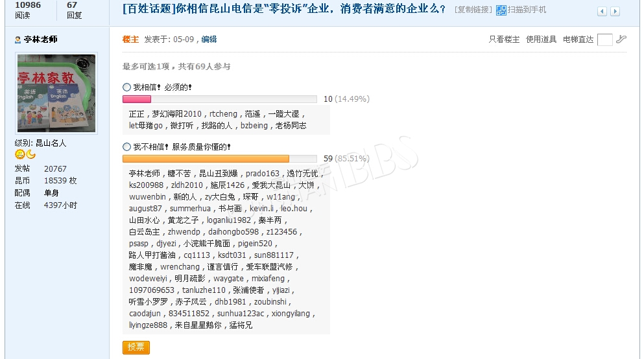Viewport: 644px width, 359px height.
Task: Focus the 电梯直达 floor input box
Action: point(604,40)
